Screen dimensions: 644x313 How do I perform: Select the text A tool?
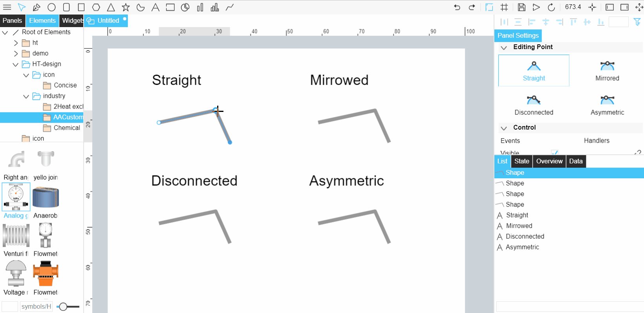pos(156,7)
